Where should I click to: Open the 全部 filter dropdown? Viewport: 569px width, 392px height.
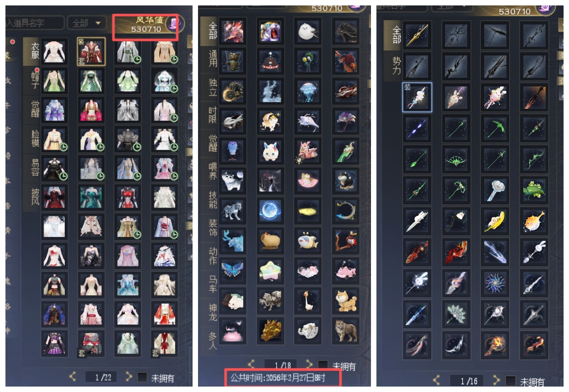tap(87, 23)
